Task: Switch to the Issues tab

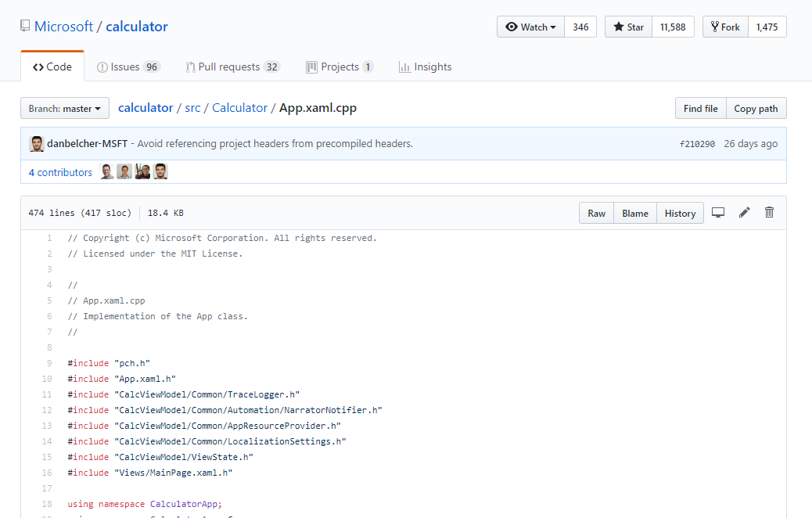Action: pyautogui.click(x=128, y=67)
